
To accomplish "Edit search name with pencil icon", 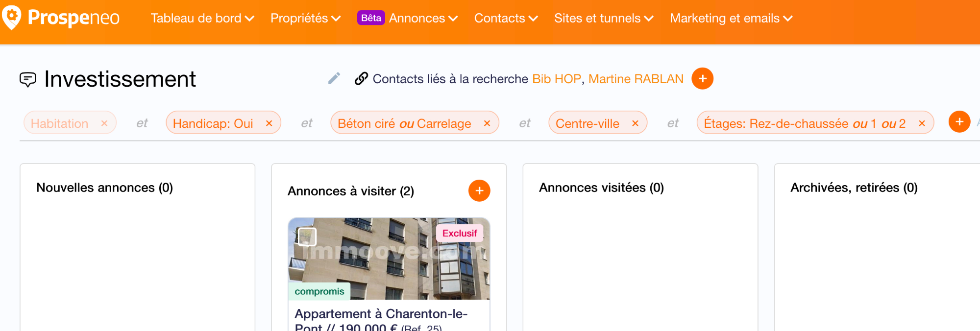I will pyautogui.click(x=334, y=78).
